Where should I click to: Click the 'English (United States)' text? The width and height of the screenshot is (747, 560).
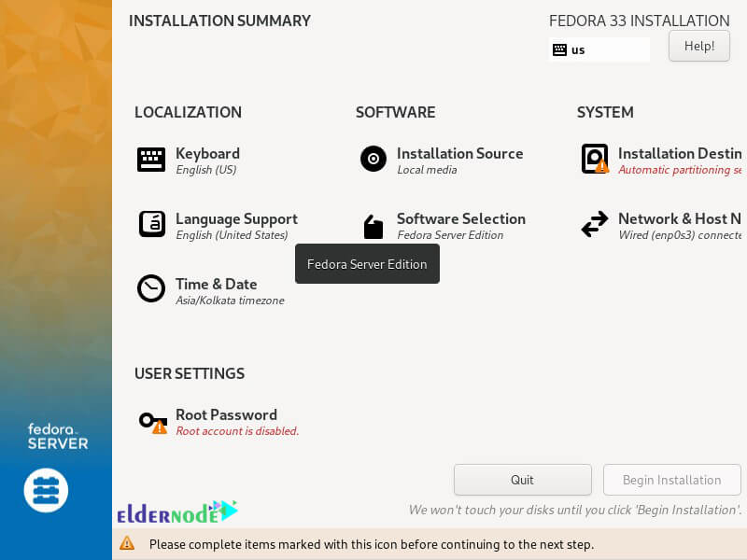(232, 235)
